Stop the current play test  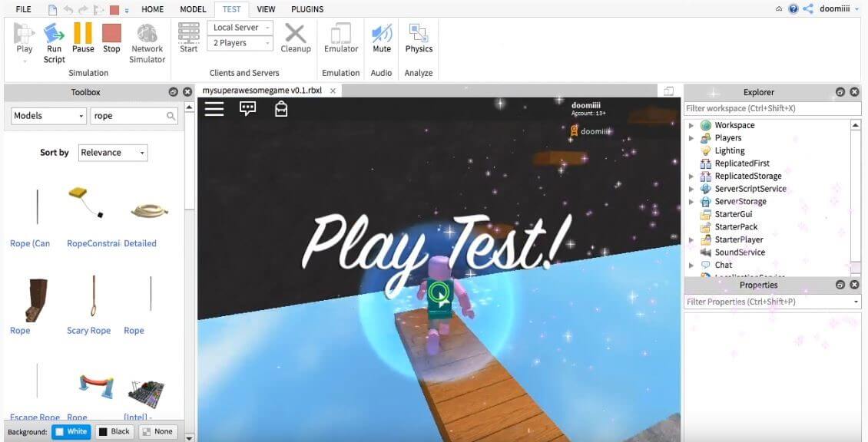click(111, 38)
